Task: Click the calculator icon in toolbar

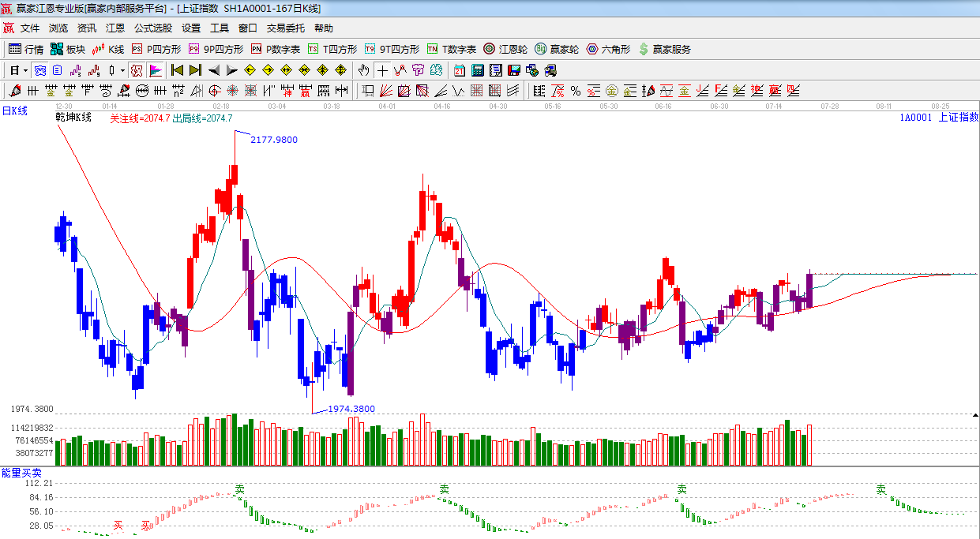Action: click(x=477, y=70)
